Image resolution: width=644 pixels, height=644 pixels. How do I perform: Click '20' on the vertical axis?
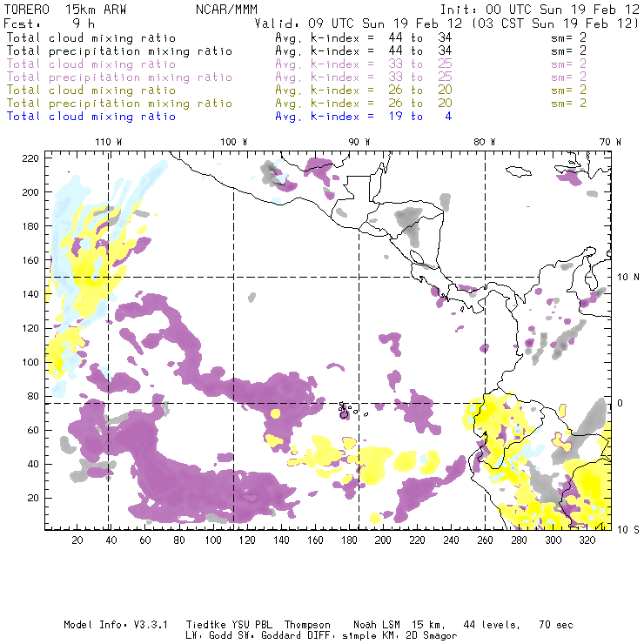tap(33, 498)
